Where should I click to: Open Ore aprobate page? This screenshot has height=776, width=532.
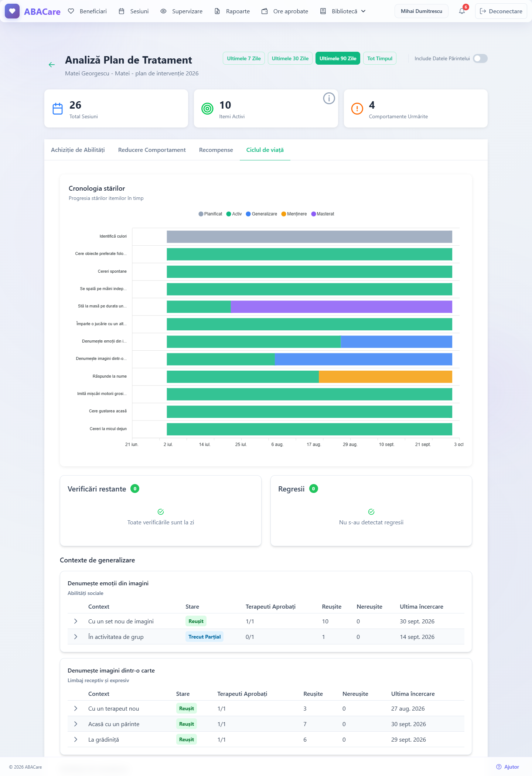point(285,11)
